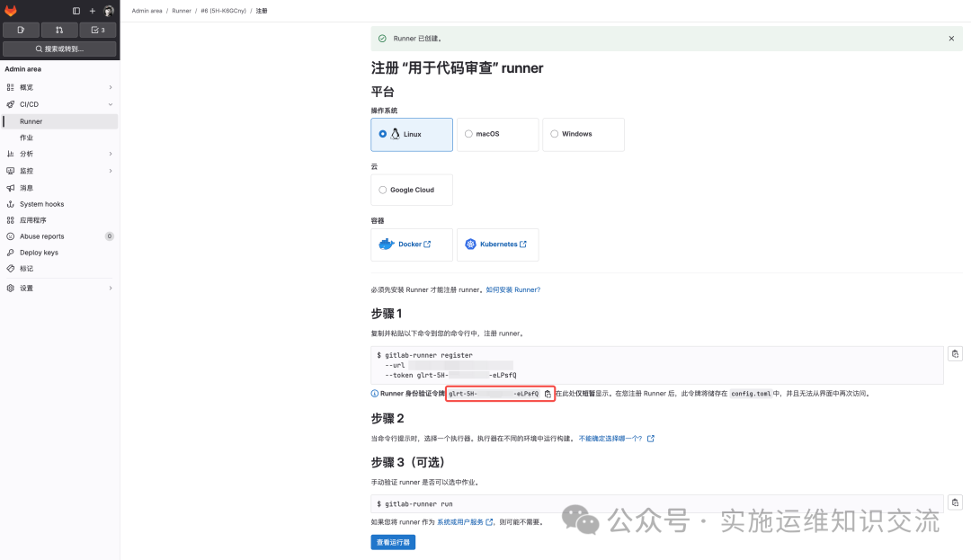The width and height of the screenshot is (971, 560).
Task: Copy the gitlab-runner register command
Action: coord(955,352)
